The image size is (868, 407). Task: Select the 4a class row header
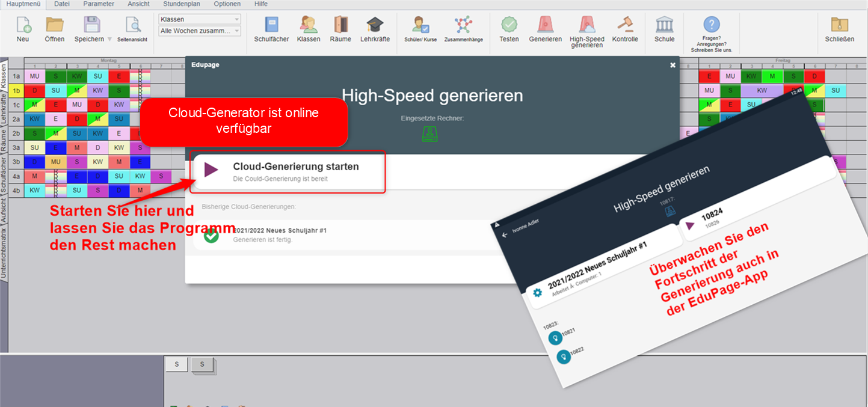(16, 176)
